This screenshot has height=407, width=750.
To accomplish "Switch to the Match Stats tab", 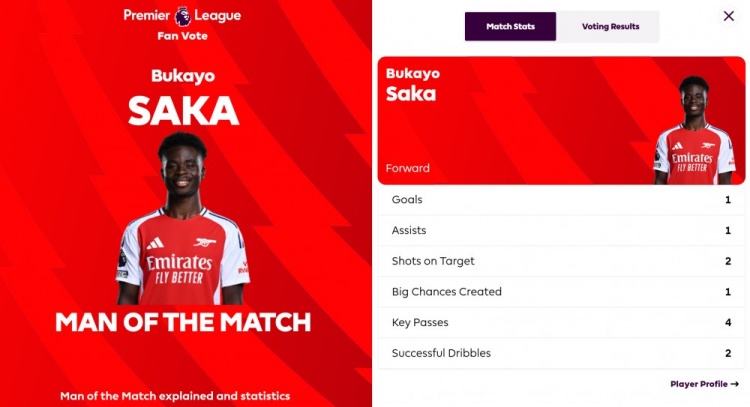I will click(510, 27).
